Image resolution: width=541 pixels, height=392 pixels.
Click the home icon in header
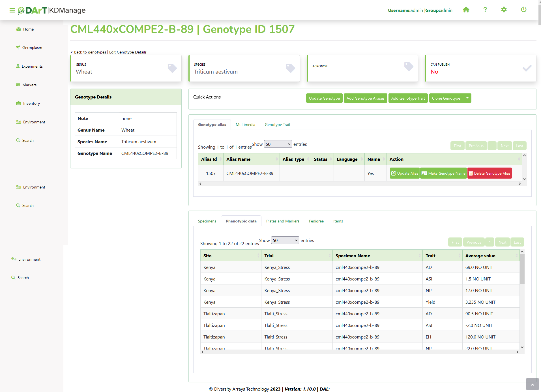point(466,10)
